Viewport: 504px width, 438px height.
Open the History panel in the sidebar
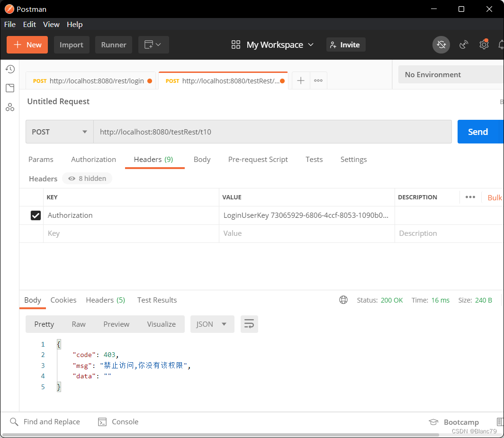click(x=10, y=69)
